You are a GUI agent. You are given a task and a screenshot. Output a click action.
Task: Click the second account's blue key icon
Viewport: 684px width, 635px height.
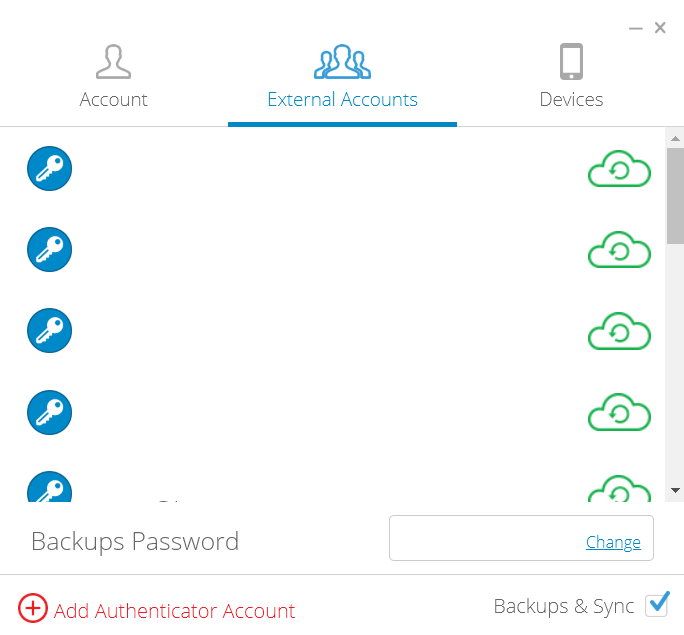pyautogui.click(x=49, y=249)
